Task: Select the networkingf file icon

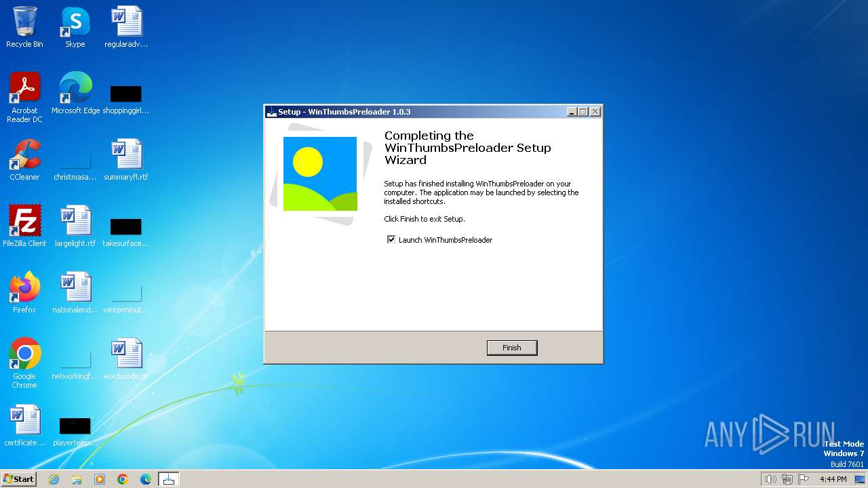Action: click(x=75, y=365)
